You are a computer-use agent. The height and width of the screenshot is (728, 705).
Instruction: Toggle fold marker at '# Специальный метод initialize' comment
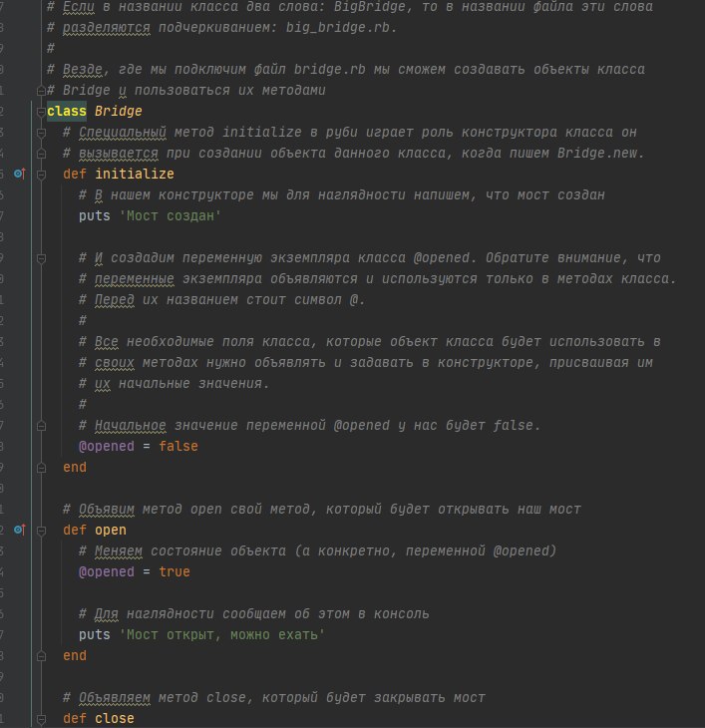point(41,133)
